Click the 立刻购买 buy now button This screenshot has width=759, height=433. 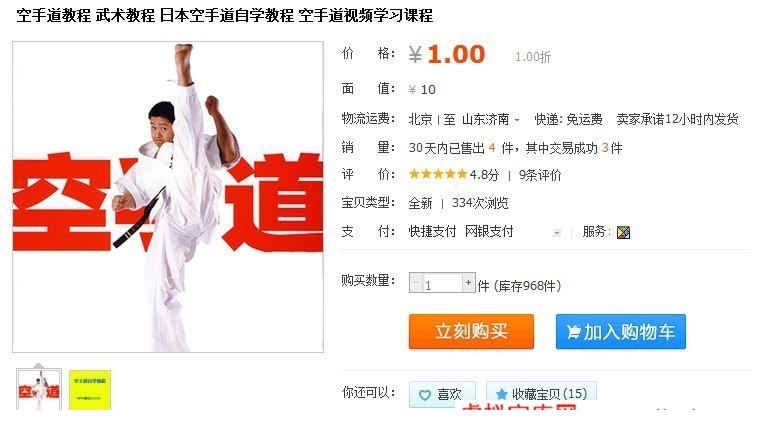point(471,331)
